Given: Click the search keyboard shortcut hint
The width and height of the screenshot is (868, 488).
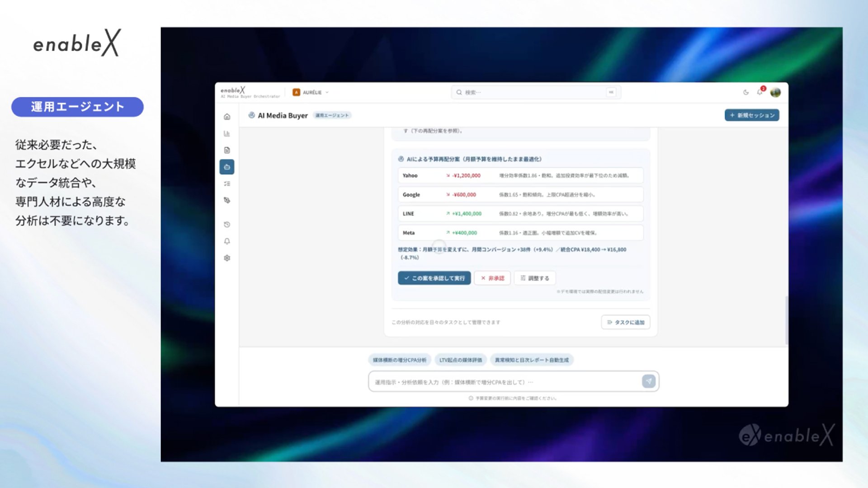Looking at the screenshot, I should [611, 92].
